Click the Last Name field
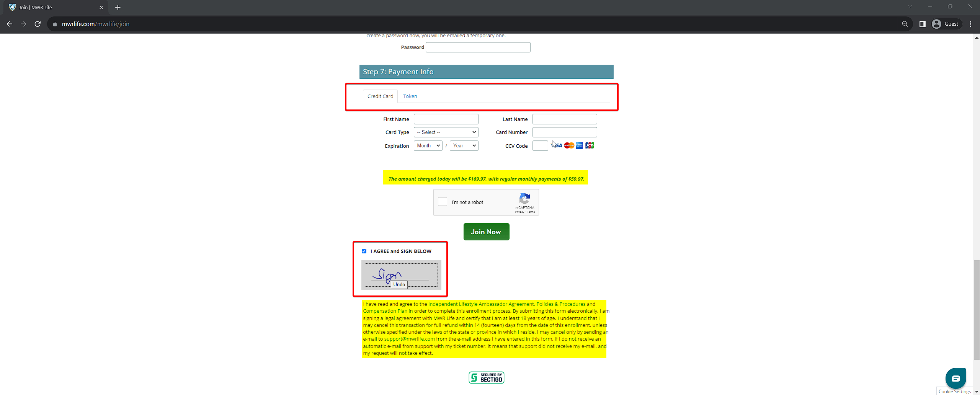This screenshot has height=395, width=980. 565,119
